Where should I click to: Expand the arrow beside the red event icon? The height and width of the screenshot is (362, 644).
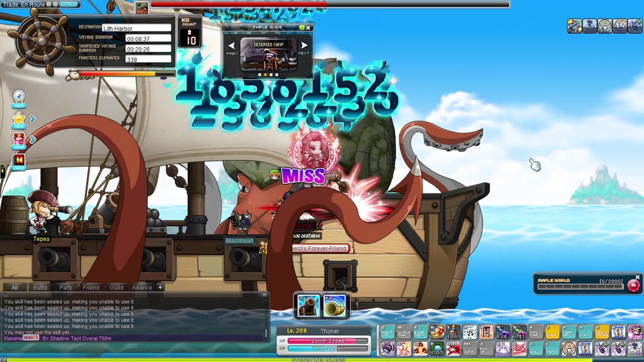tap(33, 139)
